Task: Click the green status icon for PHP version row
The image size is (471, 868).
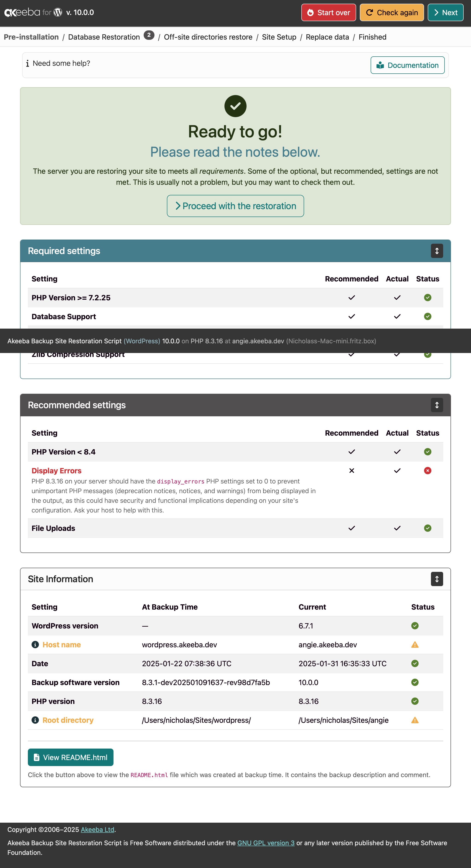Action: coord(415,701)
